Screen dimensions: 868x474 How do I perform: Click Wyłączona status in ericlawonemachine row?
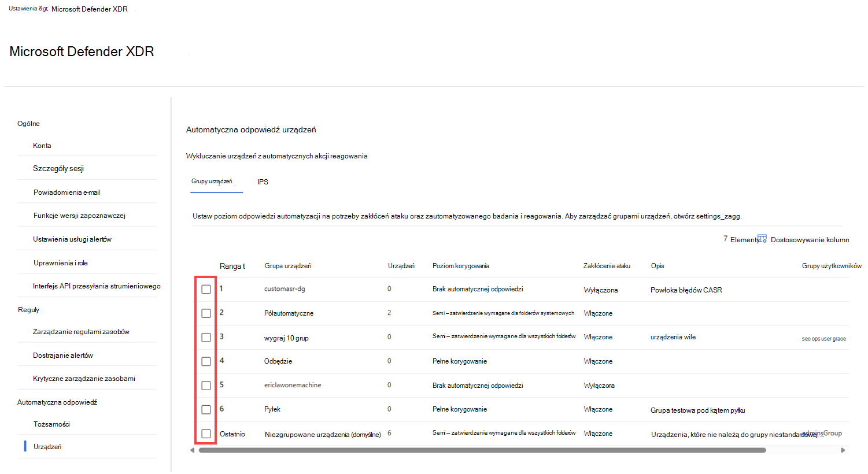599,386
